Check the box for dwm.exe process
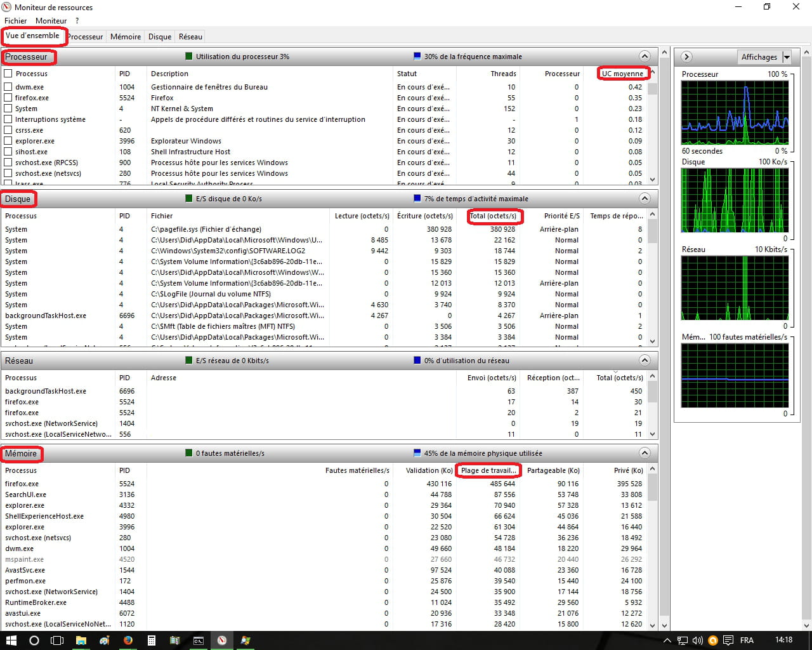Image resolution: width=812 pixels, height=650 pixels. tap(8, 87)
